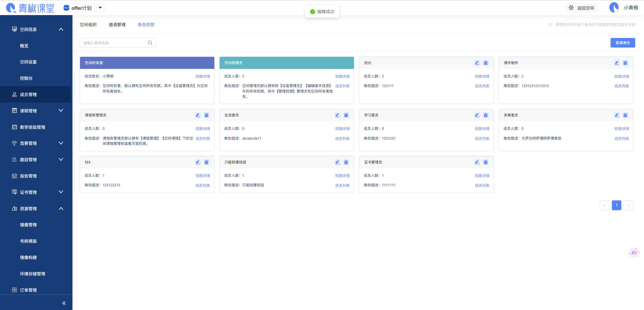
Task: Open 成员列表 link for 学习委员
Action: point(482,139)
